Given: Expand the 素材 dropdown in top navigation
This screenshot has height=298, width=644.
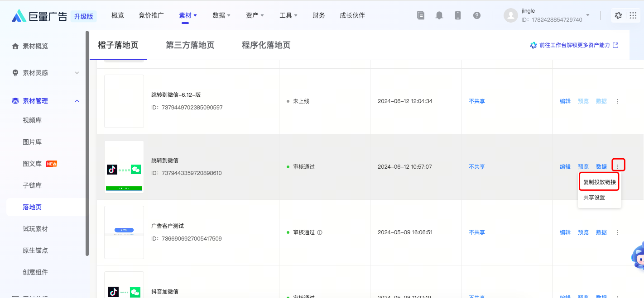Looking at the screenshot, I should tap(188, 15).
